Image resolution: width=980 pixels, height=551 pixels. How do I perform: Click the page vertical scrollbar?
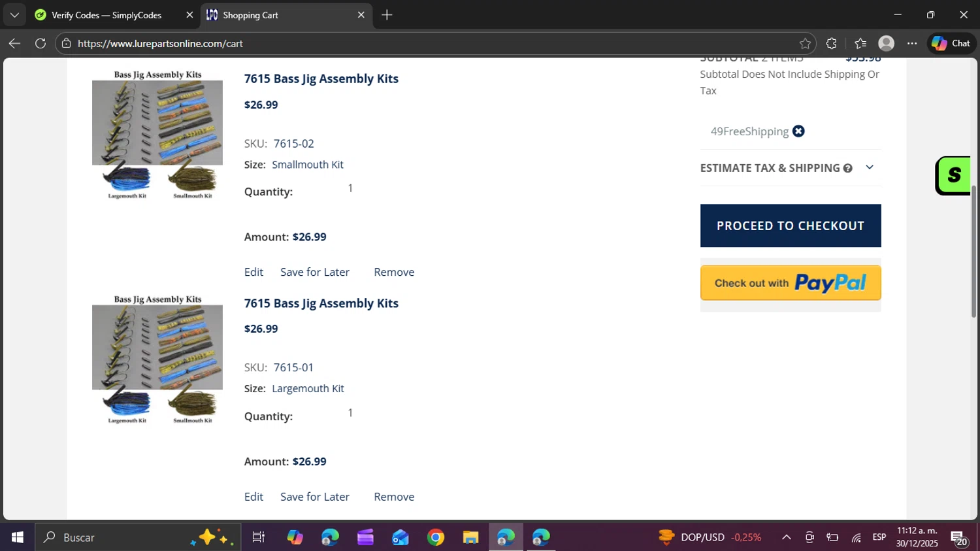(x=973, y=252)
